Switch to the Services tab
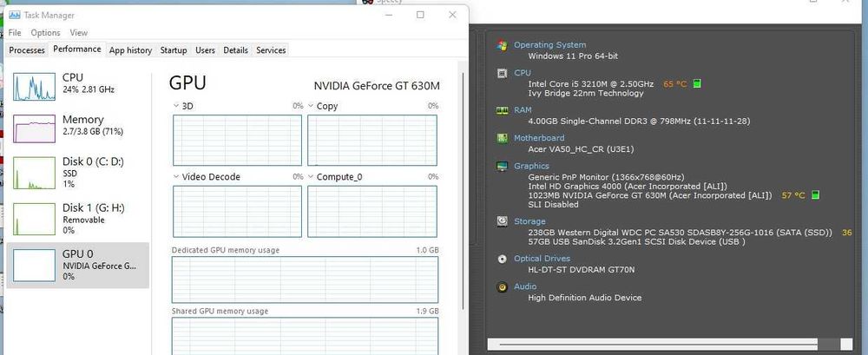The height and width of the screenshot is (355, 868). 271,49
